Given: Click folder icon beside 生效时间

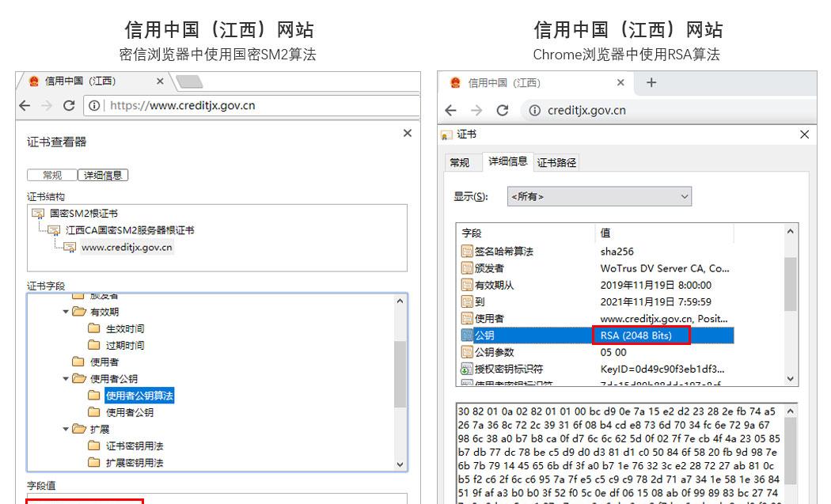Looking at the screenshot, I should point(94,328).
